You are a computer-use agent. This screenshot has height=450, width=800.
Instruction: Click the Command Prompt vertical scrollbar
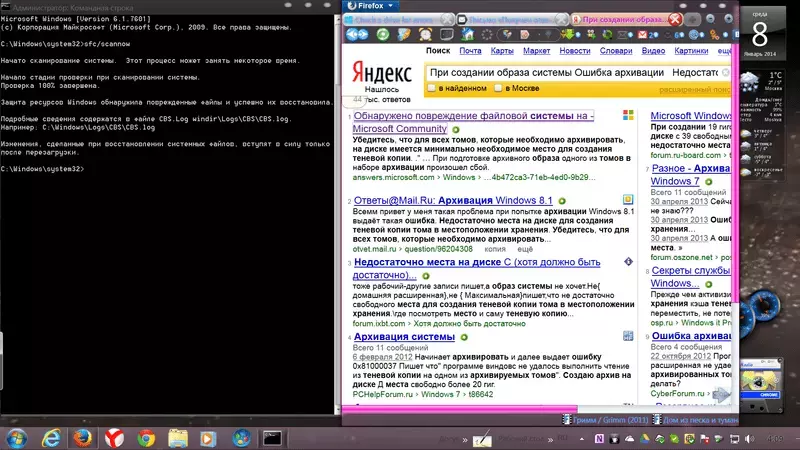pyautogui.click(x=337, y=214)
